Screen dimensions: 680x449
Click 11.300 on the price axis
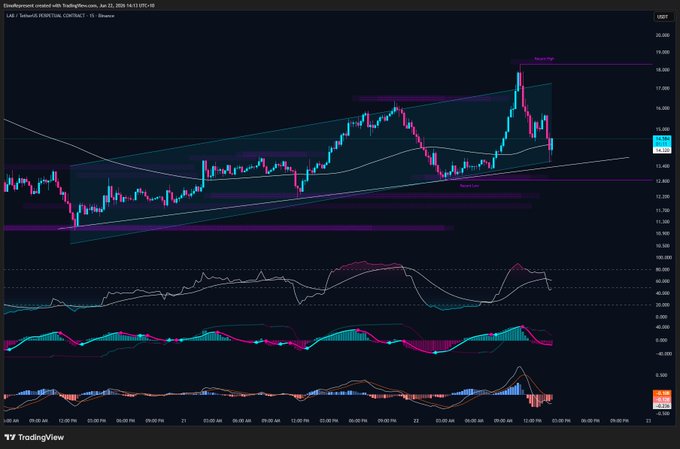click(x=663, y=222)
